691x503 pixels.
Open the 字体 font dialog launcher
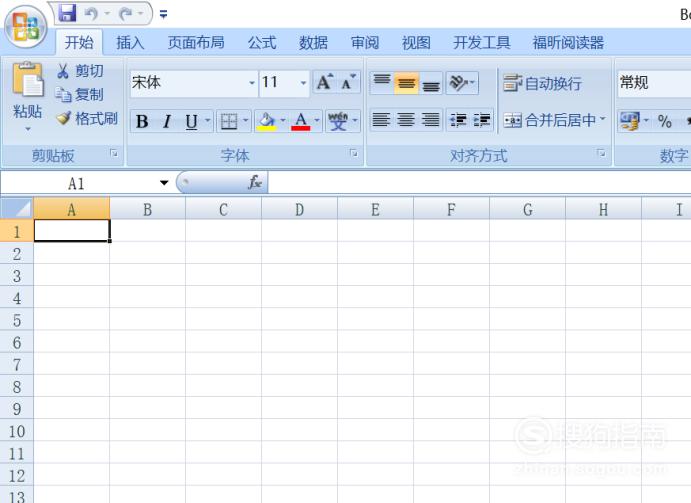coord(354,153)
